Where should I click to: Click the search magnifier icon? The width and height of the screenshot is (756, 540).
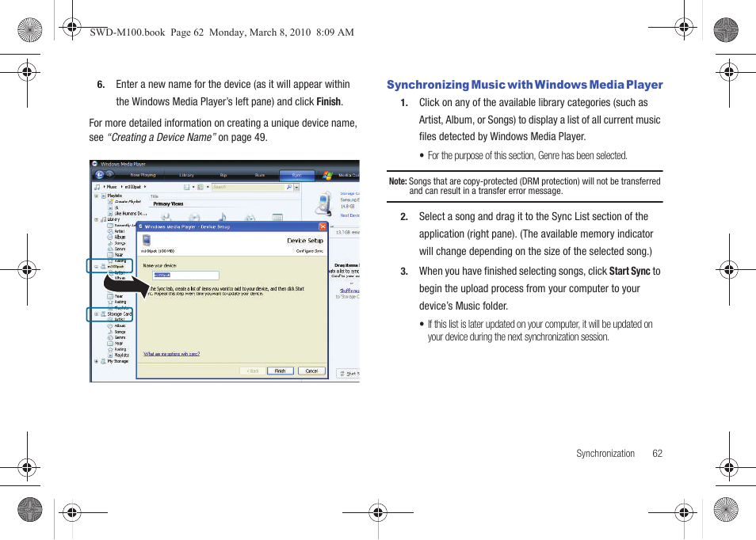(288, 187)
